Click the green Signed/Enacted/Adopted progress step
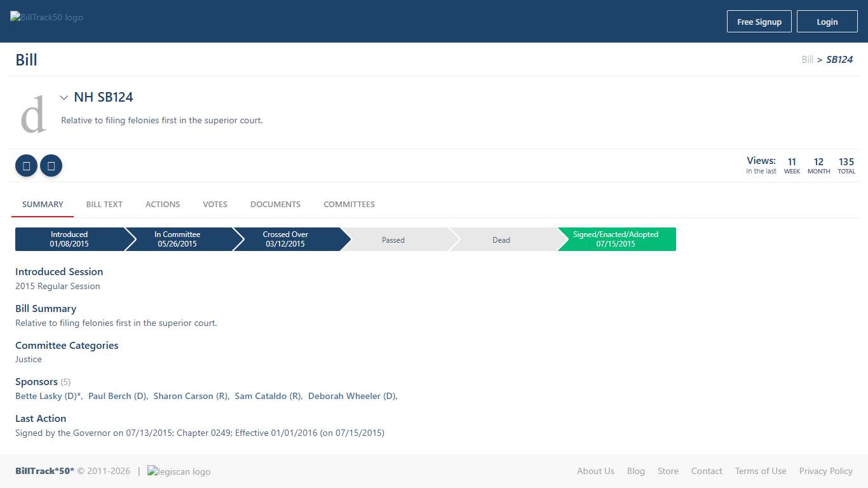The width and height of the screenshot is (868, 488). pyautogui.click(x=616, y=240)
